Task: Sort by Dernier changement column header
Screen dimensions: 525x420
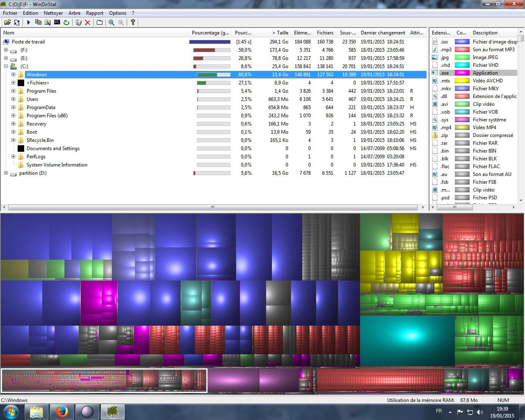Action: point(383,33)
